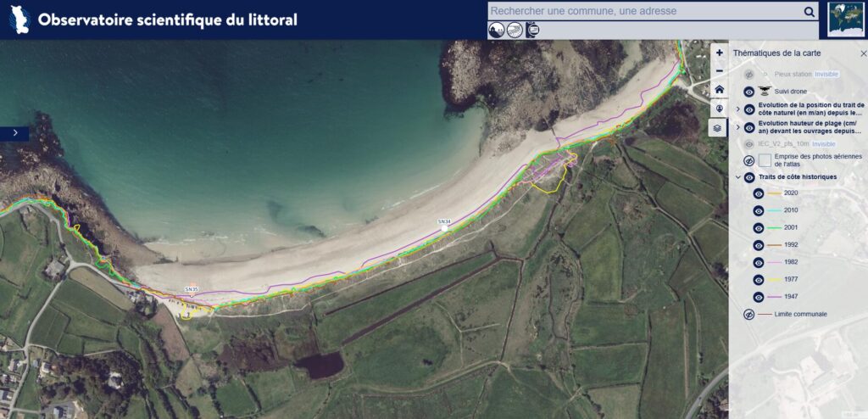868x419 pixels.
Task: Hide the 2020 coastline layer
Action: point(759,193)
